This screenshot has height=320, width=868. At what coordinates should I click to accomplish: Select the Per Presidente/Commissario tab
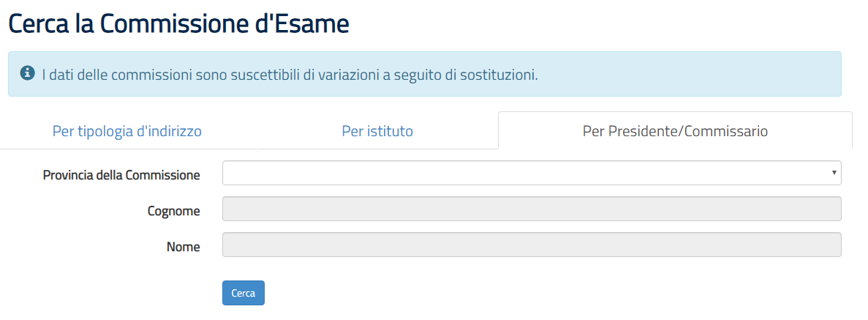click(x=675, y=131)
